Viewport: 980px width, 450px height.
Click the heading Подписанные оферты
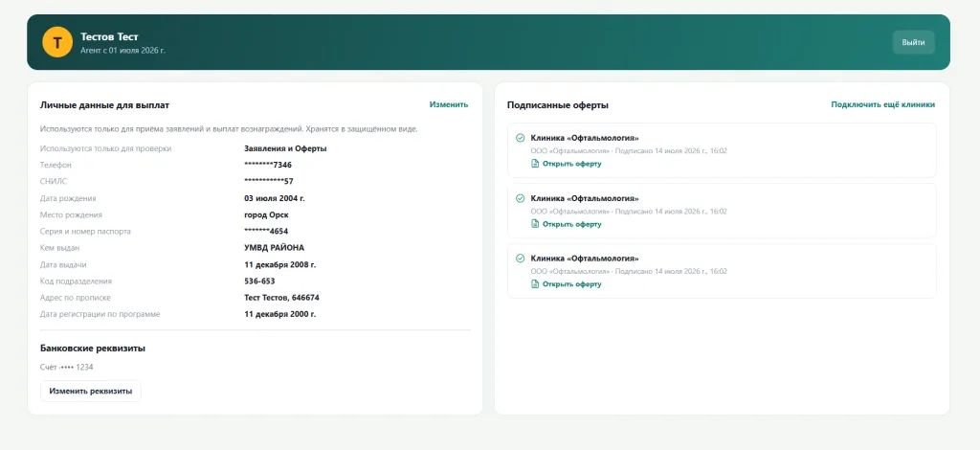click(558, 105)
